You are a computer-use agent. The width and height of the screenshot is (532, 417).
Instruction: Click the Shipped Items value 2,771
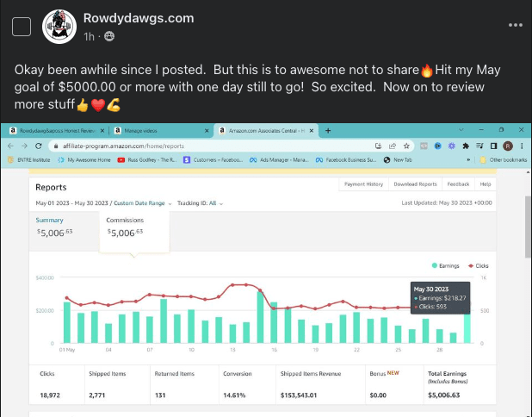tap(97, 395)
